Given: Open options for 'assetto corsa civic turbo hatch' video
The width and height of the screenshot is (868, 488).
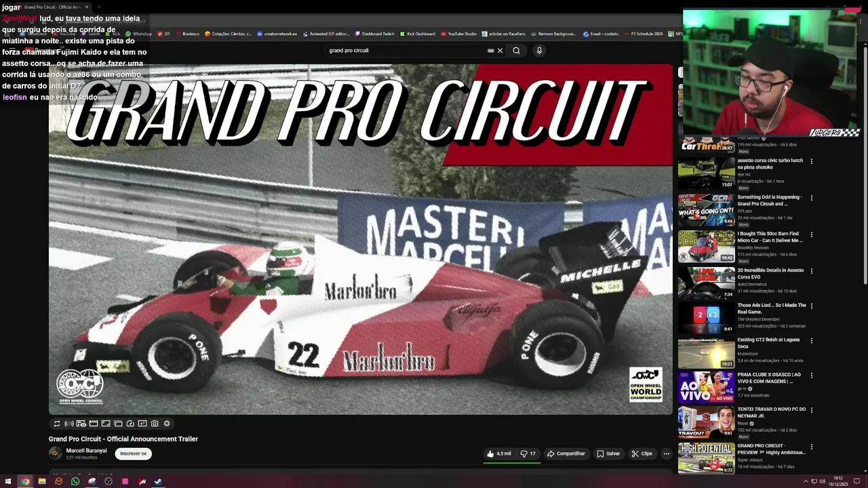Looking at the screenshot, I should click(x=812, y=161).
